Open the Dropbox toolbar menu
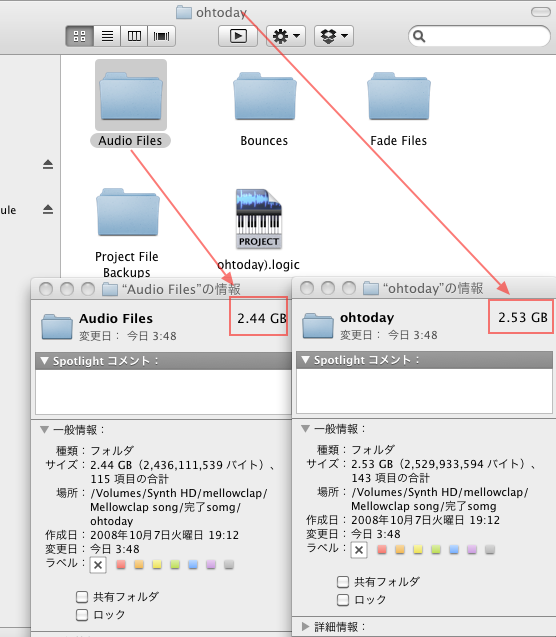This screenshot has height=637, width=556. pos(334,36)
